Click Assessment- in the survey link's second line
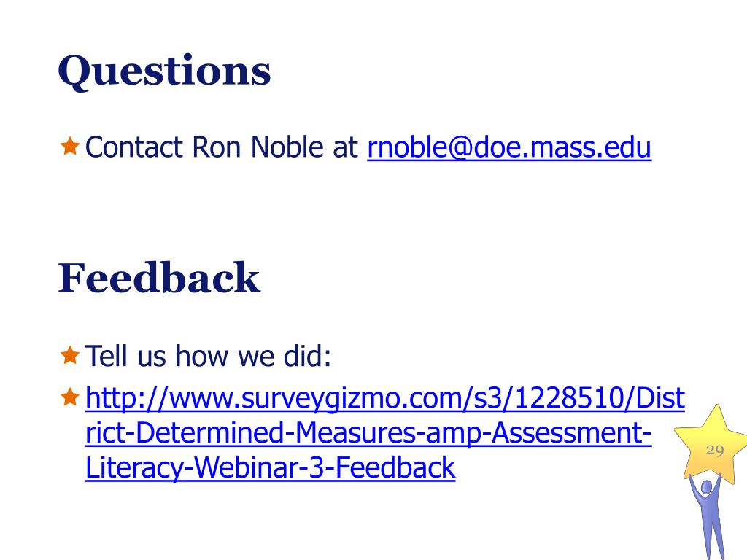747x560 pixels. 571,433
